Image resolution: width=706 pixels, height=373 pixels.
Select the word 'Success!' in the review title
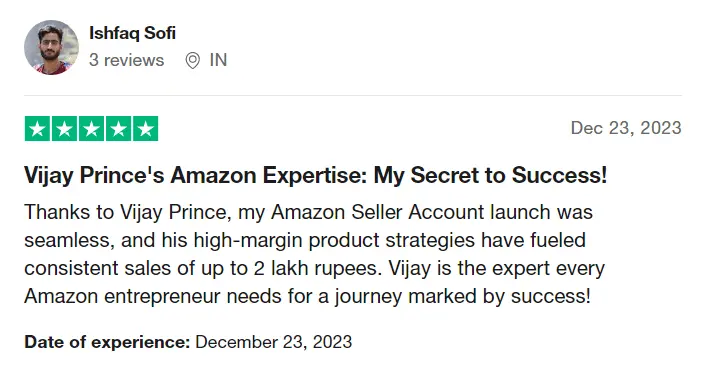coord(560,175)
